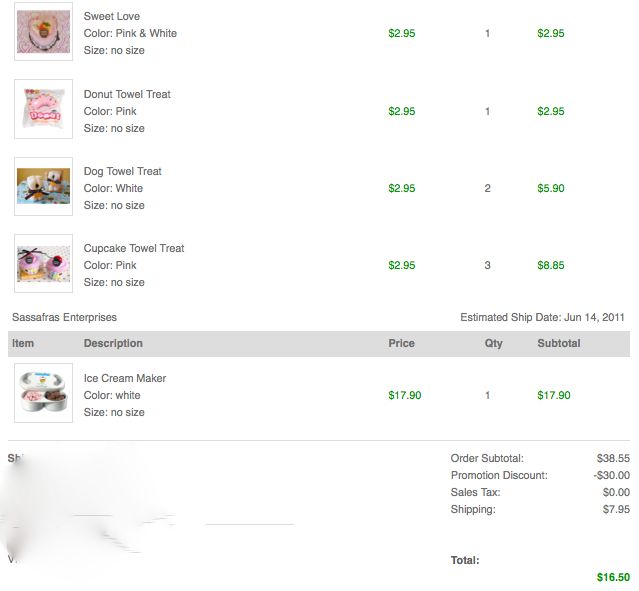
Task: Select the Promotion Discount -$30.00 value
Action: (x=612, y=475)
